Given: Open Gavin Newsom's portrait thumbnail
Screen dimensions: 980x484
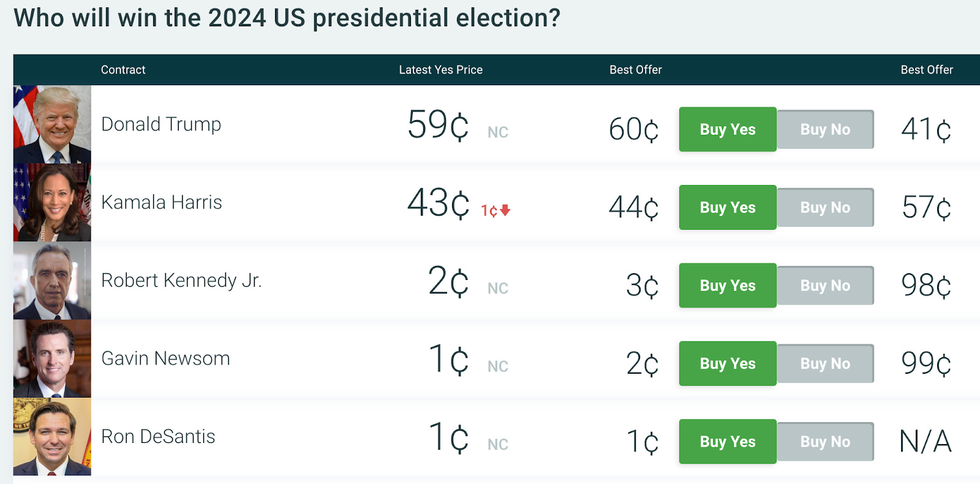Looking at the screenshot, I should click(52, 358).
